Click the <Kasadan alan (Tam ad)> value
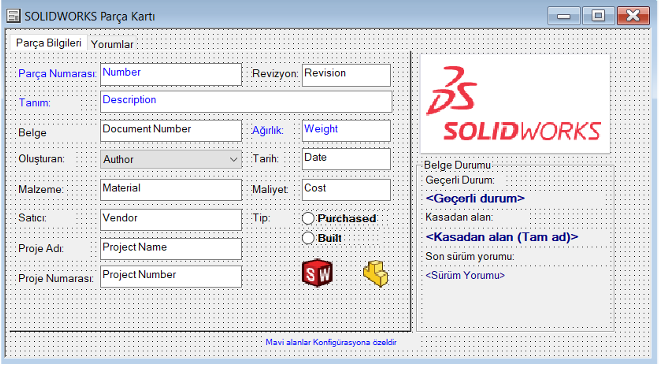The image size is (660, 365). click(x=502, y=237)
